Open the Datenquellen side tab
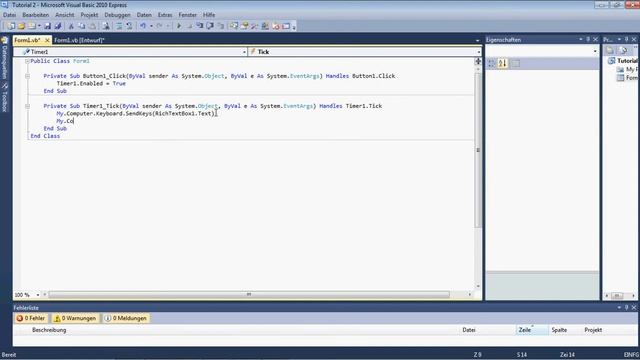Viewport: 640px width, 360px height. tap(4, 58)
